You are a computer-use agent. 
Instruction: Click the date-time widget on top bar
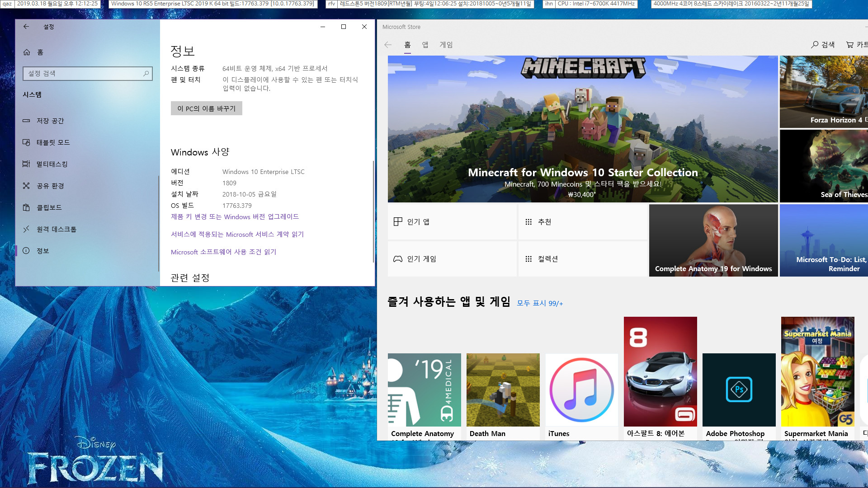point(57,4)
